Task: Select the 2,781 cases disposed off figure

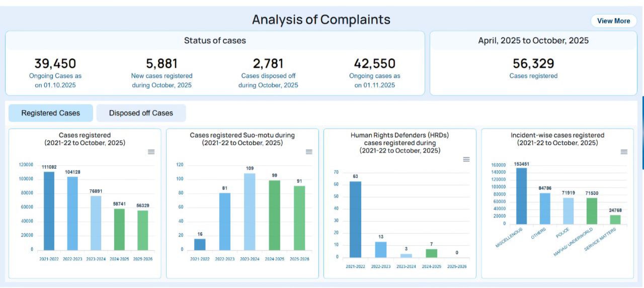Action: tap(268, 64)
